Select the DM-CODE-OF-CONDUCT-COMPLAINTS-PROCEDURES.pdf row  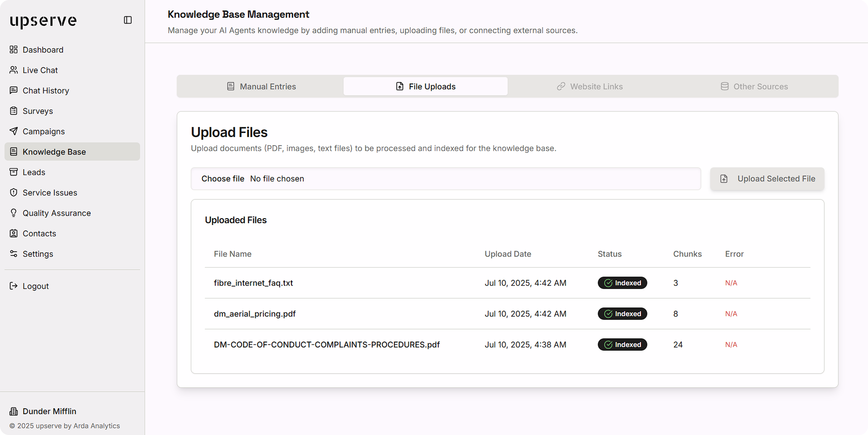[x=326, y=345]
